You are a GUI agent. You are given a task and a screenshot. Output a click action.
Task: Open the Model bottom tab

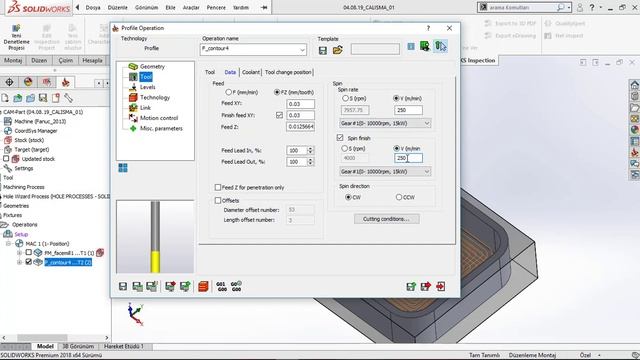coord(45,346)
